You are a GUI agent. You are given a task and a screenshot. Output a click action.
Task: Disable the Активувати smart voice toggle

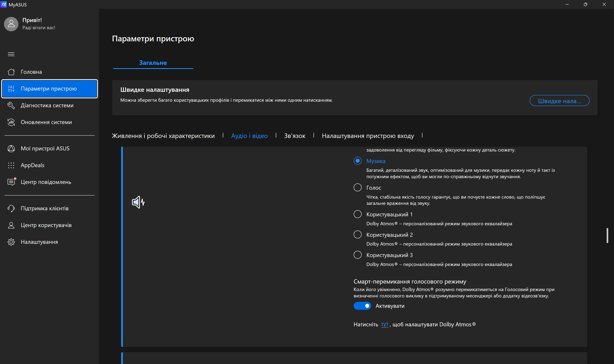pyautogui.click(x=362, y=306)
